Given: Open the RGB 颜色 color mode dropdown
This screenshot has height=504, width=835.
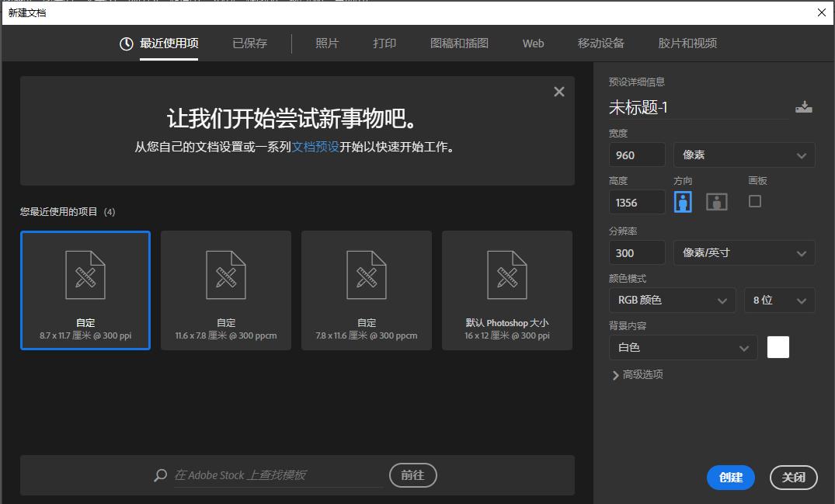Looking at the screenshot, I should [x=672, y=300].
